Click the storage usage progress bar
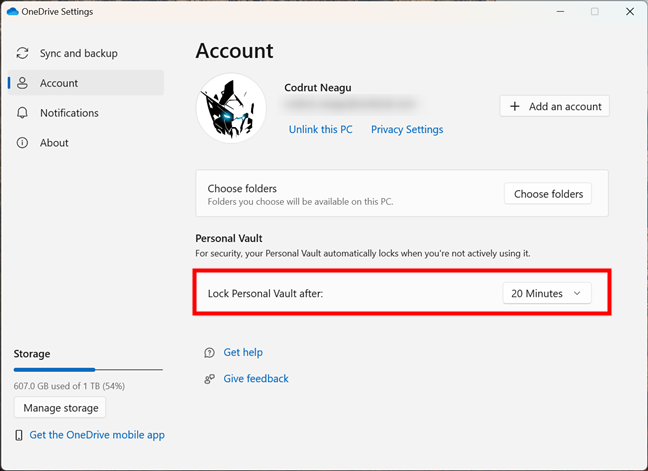The width and height of the screenshot is (648, 471). click(88, 369)
